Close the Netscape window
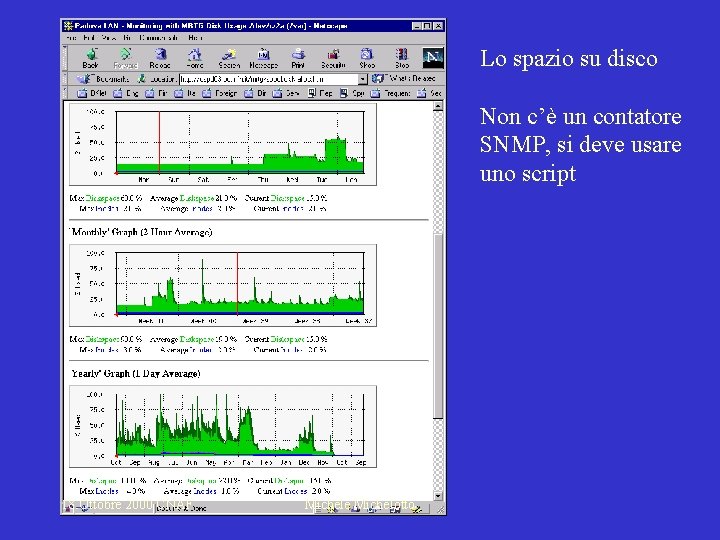Image resolution: width=720 pixels, height=540 pixels. [439, 26]
